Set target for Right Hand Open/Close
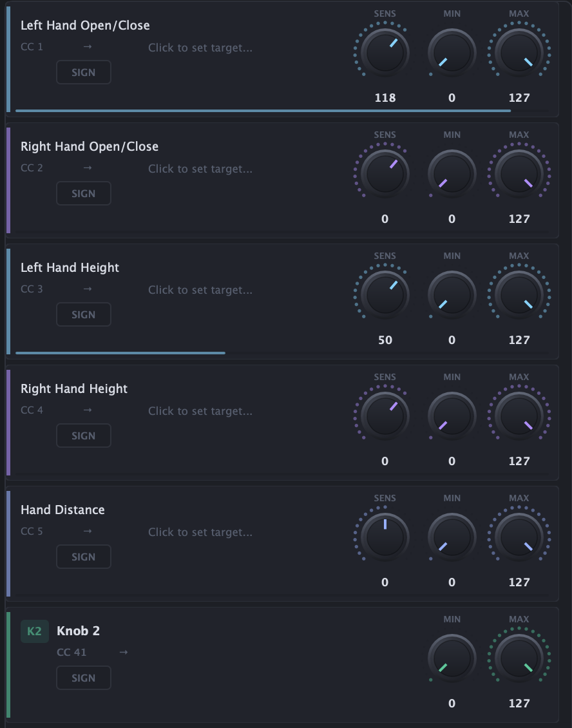This screenshot has width=572, height=728. point(200,169)
